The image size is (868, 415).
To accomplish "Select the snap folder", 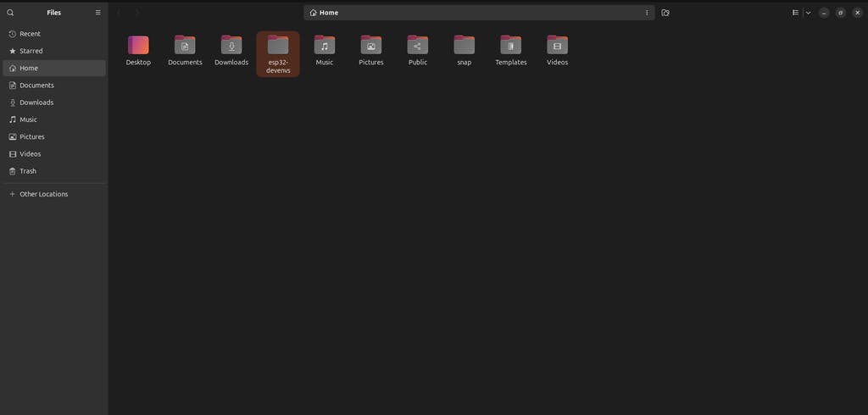I will (464, 51).
